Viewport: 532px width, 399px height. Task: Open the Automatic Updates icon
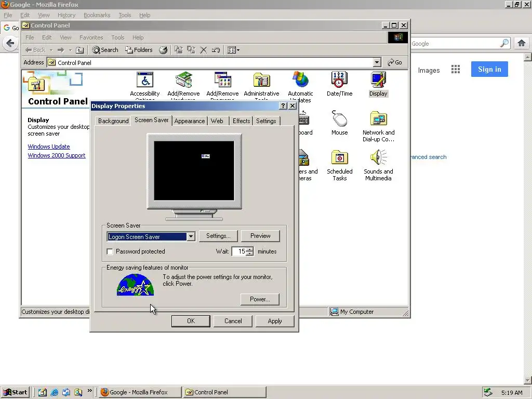click(300, 87)
